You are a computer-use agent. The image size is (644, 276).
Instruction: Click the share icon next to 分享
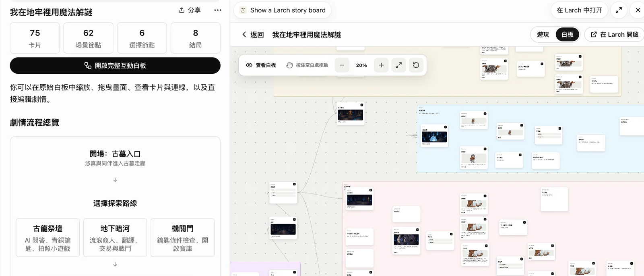point(182,10)
